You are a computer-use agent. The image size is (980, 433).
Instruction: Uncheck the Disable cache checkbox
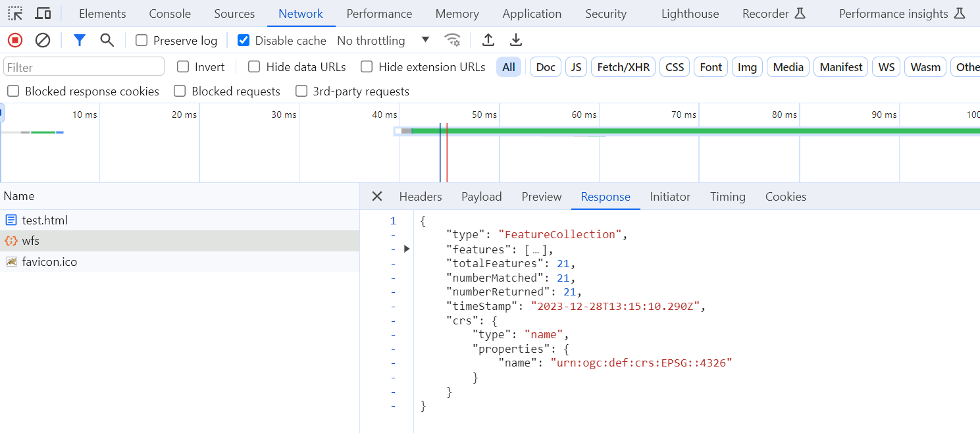244,40
